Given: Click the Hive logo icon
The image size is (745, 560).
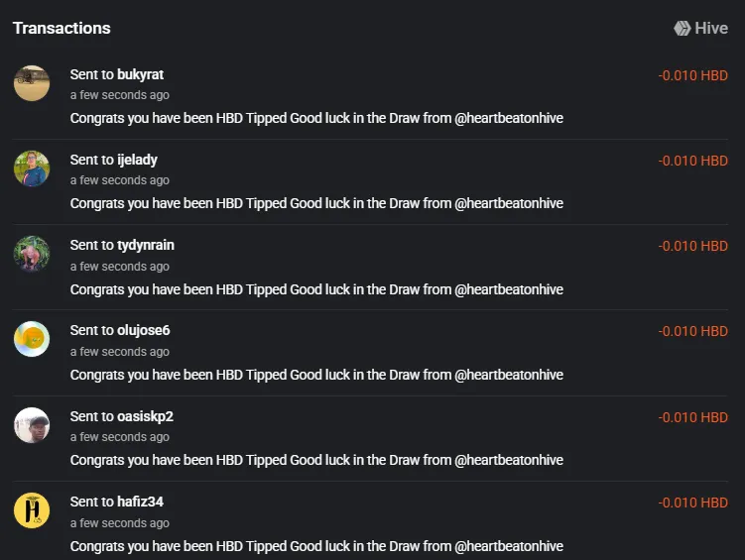Looking at the screenshot, I should [x=683, y=28].
